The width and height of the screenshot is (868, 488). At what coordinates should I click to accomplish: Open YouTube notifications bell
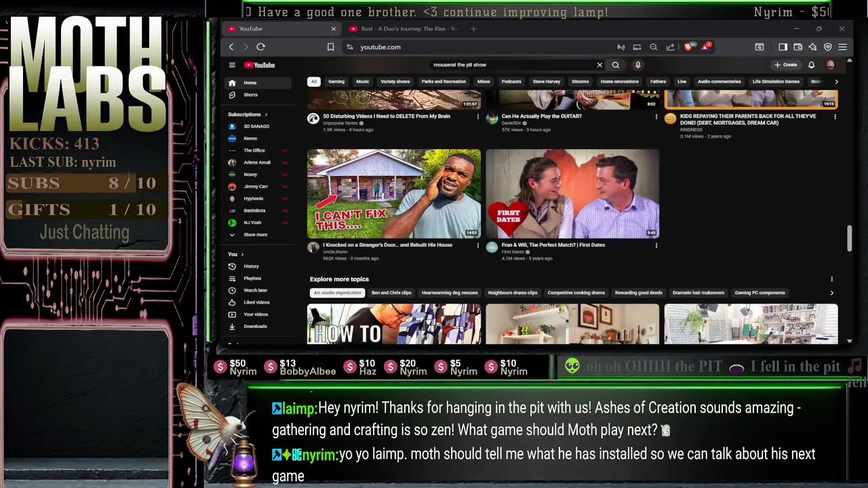pyautogui.click(x=811, y=65)
